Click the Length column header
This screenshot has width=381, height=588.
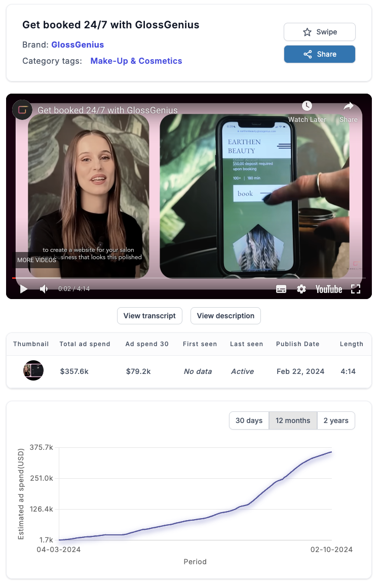(x=351, y=344)
